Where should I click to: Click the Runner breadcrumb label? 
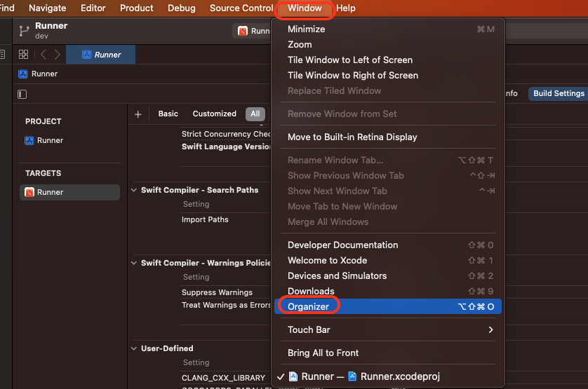44,74
